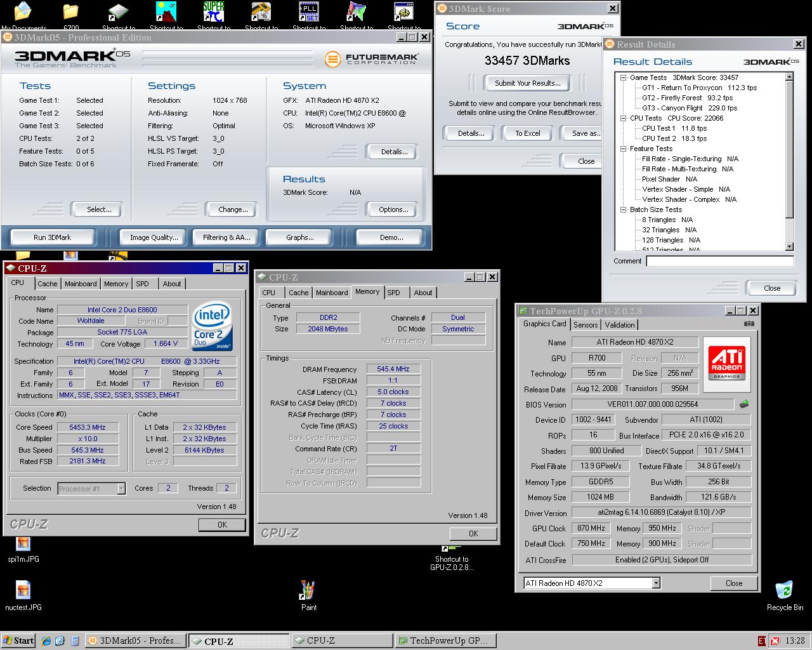This screenshot has width=812, height=650.
Task: Open the spi1m.JPG desktop file
Action: point(23,549)
